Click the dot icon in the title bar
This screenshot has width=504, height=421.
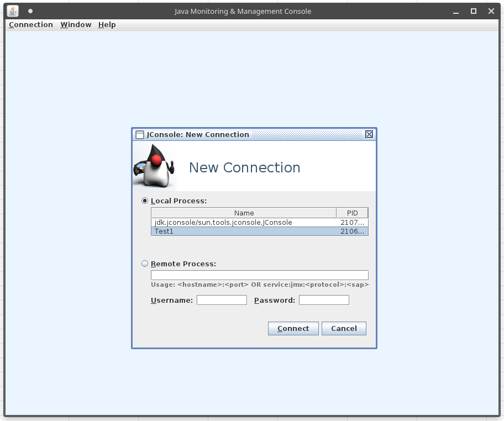[30, 11]
